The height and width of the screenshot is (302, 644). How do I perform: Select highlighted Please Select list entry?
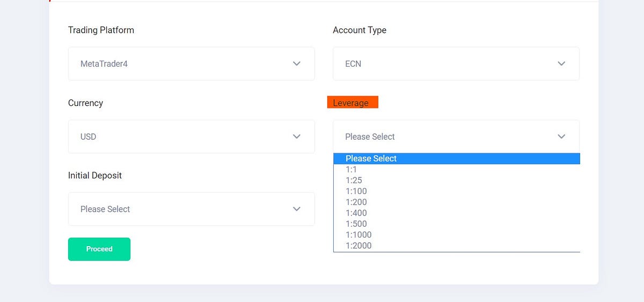click(457, 159)
